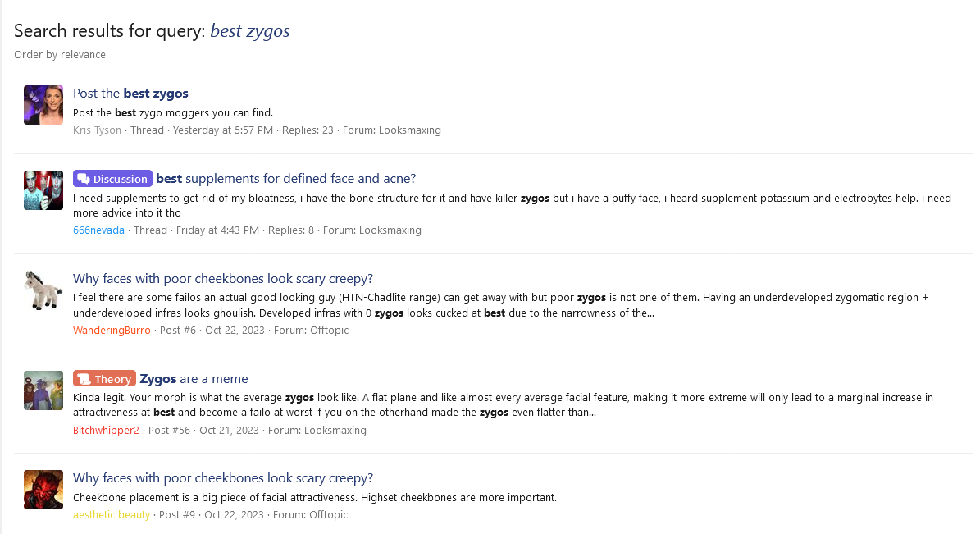Image resolution: width=980 pixels, height=534 pixels.
Task: Click the purple Discussion prefix badge
Action: click(112, 179)
